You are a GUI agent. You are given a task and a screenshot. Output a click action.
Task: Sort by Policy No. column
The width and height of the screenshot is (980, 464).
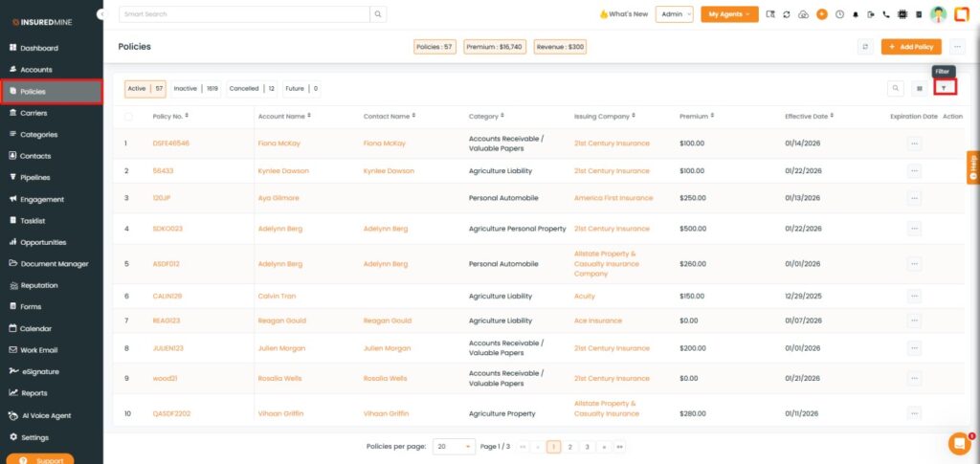pyautogui.click(x=187, y=117)
